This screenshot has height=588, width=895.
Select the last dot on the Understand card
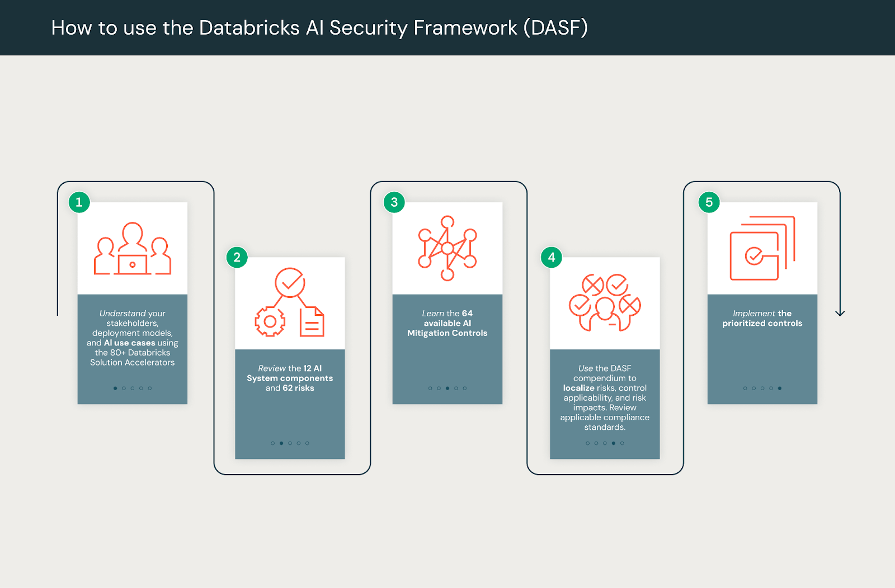(150, 388)
